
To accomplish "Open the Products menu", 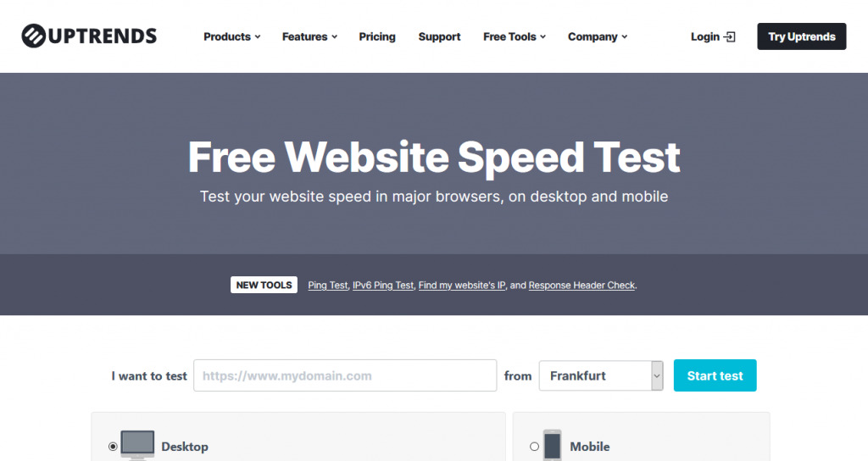I will tap(231, 36).
